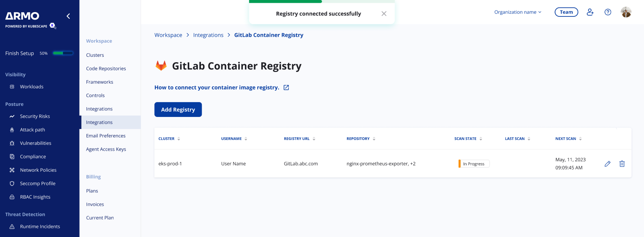
Task: Click the Runtime Incidents warning icon
Action: point(12,226)
